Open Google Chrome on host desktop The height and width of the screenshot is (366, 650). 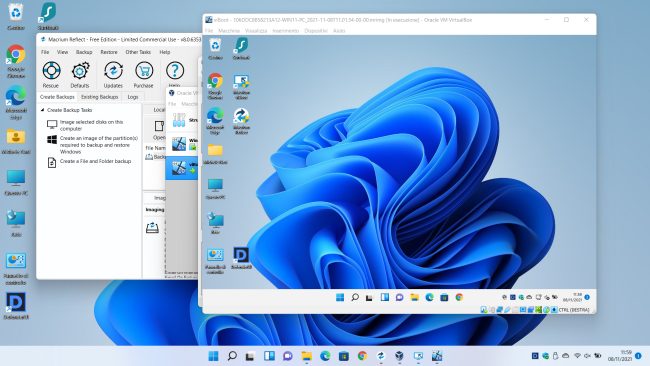tap(16, 61)
